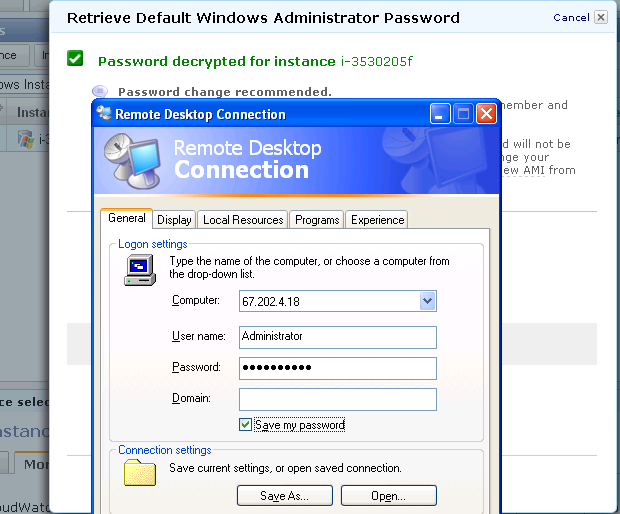This screenshot has width=620, height=514.
Task: Switch to the Display tab
Action: coord(174,220)
